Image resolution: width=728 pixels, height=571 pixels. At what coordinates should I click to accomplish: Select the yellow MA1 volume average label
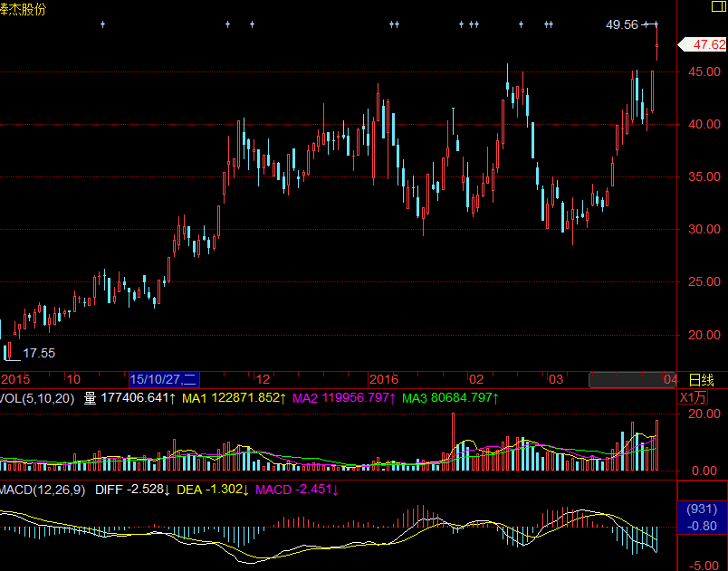pyautogui.click(x=235, y=398)
